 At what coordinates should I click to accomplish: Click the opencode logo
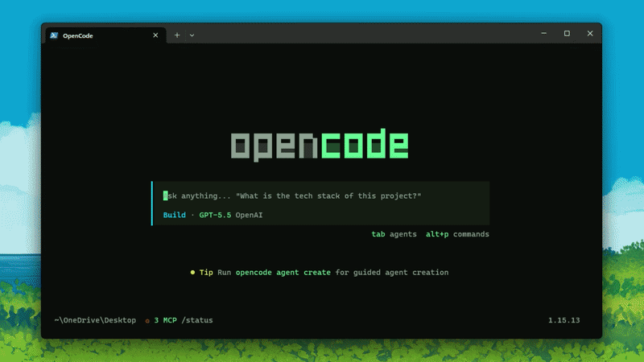320,145
